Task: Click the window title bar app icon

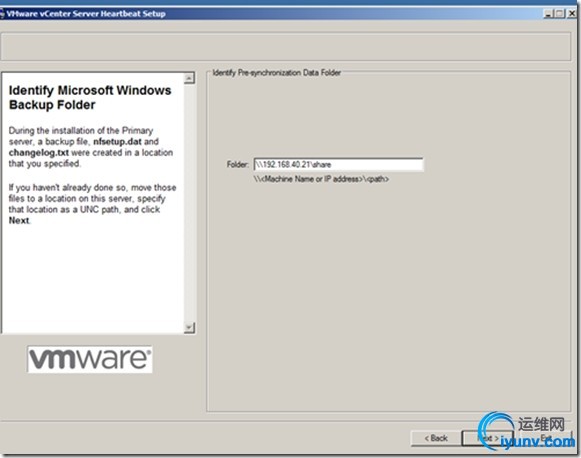Action: [2, 14]
